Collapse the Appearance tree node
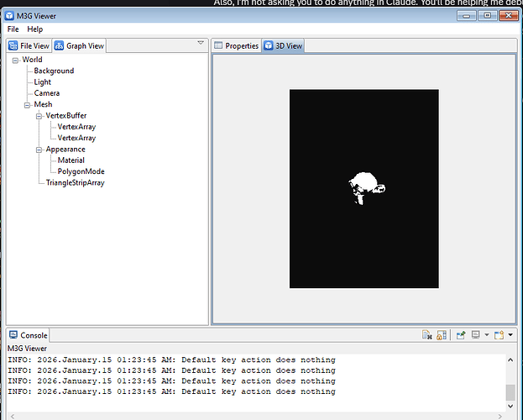The image size is (523, 420). [39, 150]
